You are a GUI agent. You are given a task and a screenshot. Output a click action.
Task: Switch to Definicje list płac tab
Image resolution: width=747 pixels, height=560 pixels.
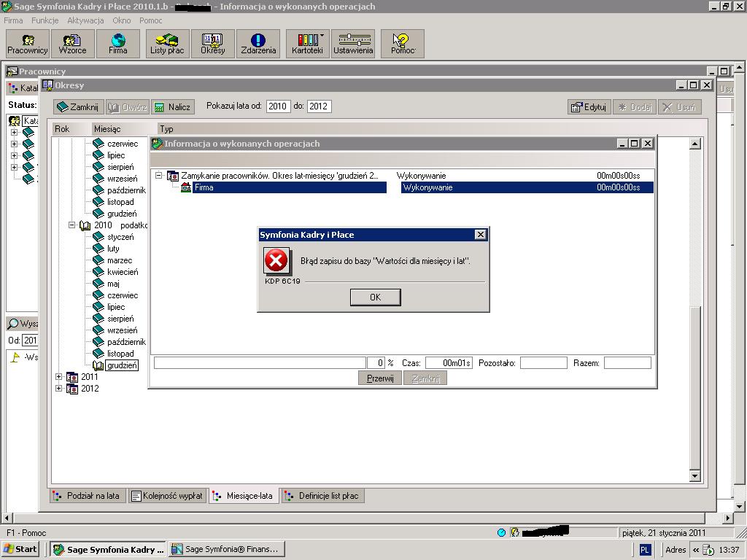tap(322, 496)
